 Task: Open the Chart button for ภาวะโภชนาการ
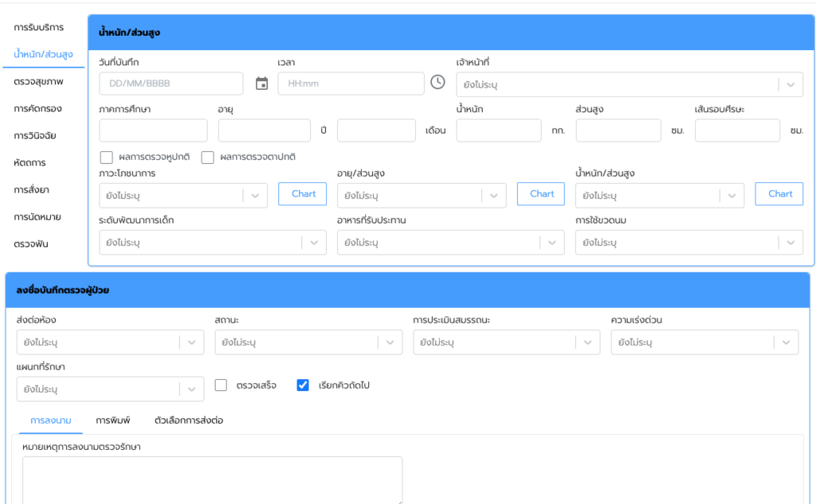[x=303, y=194]
